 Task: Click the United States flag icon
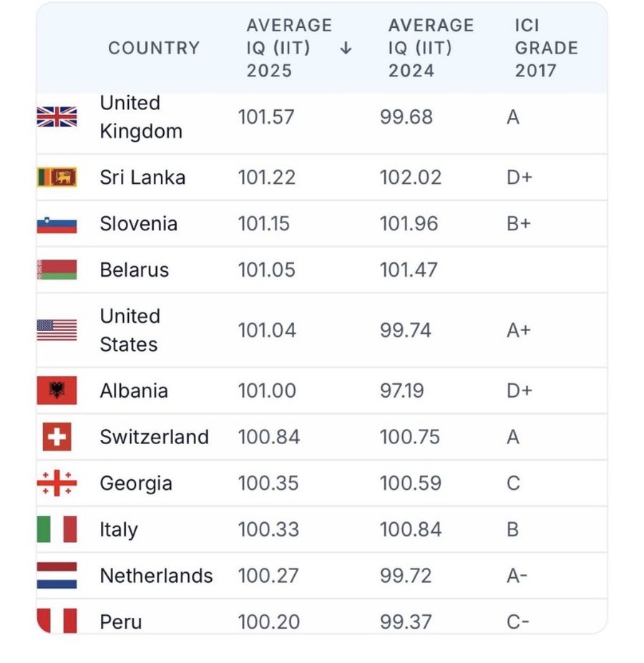(57, 330)
